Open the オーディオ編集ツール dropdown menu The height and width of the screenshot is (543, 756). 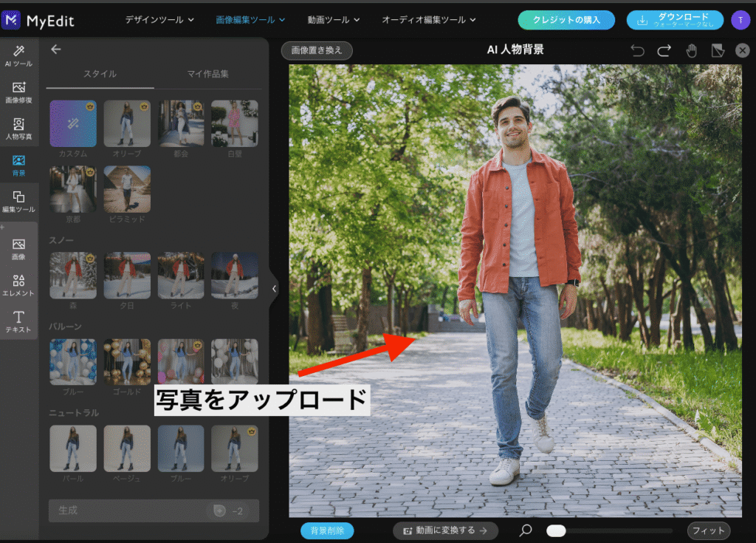coord(429,20)
